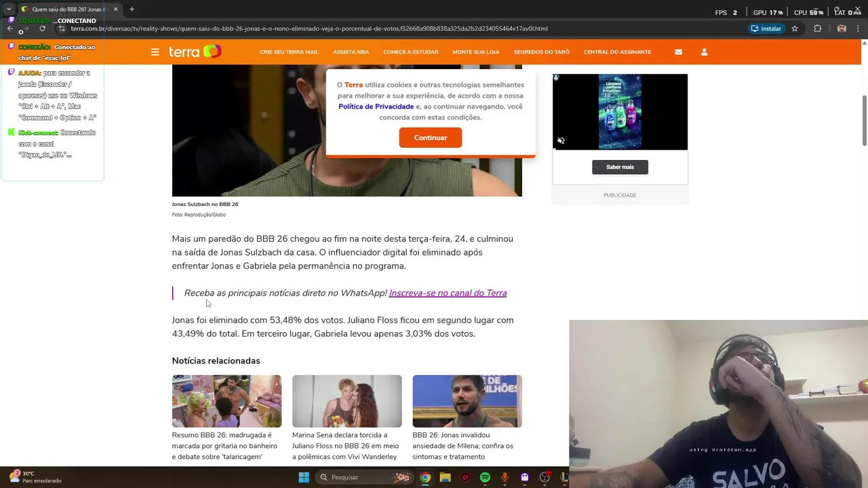Open the weather widget showing 30°C
Image resolution: width=868 pixels, height=488 pixels.
(35, 477)
